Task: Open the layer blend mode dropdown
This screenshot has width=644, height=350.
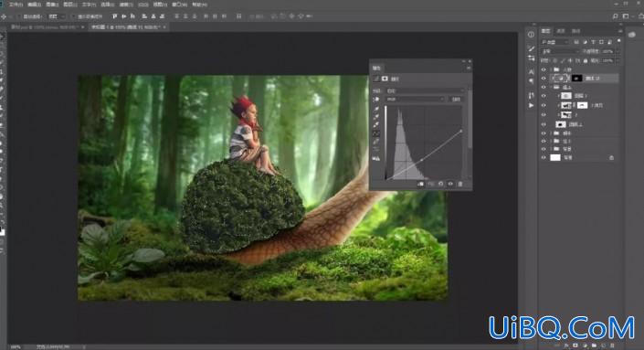Action: 559,51
